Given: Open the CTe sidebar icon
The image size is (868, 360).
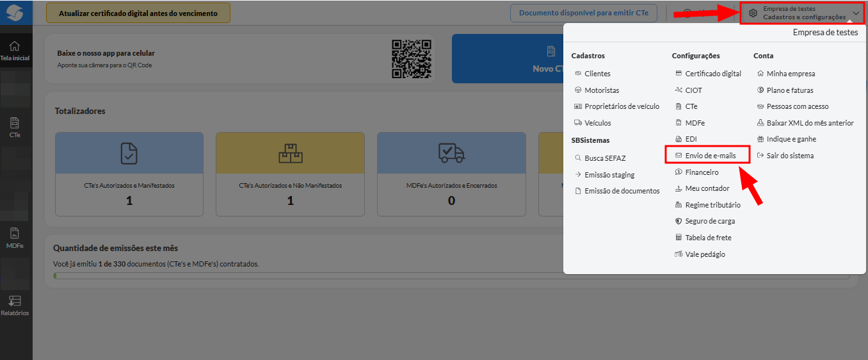Looking at the screenshot, I should coord(14,123).
